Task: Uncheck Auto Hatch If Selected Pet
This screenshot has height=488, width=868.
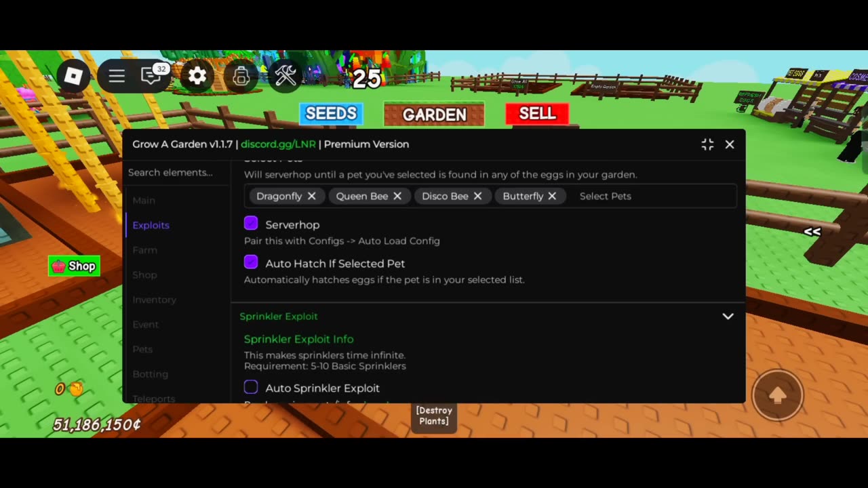Action: pyautogui.click(x=251, y=262)
